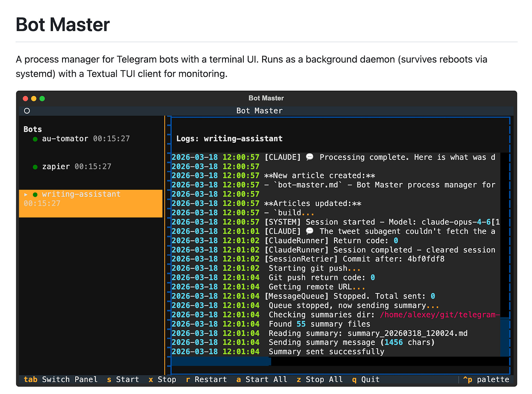Click the "Logs: writing-assistant" heading
Image resolution: width=532 pixels, height=394 pixels.
(229, 139)
